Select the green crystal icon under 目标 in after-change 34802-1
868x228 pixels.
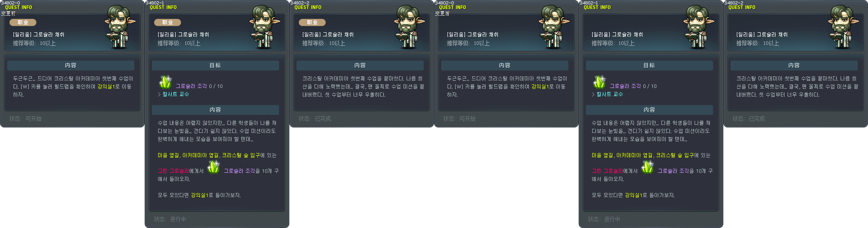pos(599,82)
